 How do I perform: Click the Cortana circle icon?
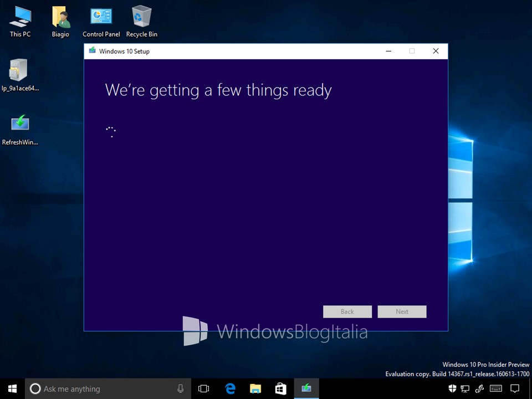35,389
